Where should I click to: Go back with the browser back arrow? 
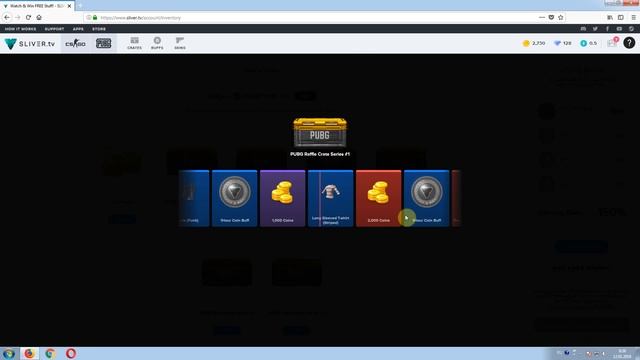click(x=7, y=18)
